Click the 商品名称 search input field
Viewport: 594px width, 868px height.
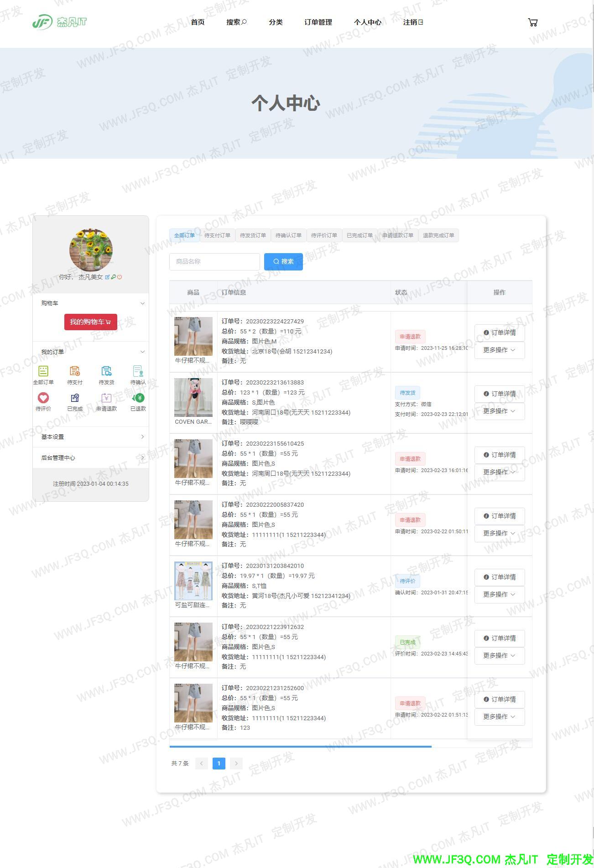point(214,261)
